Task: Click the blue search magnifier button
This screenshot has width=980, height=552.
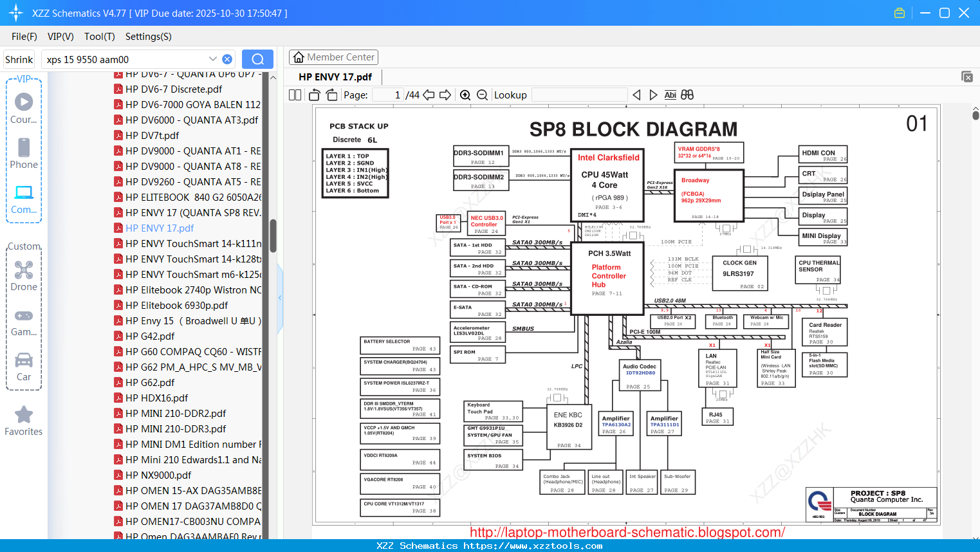Action: 257,59
